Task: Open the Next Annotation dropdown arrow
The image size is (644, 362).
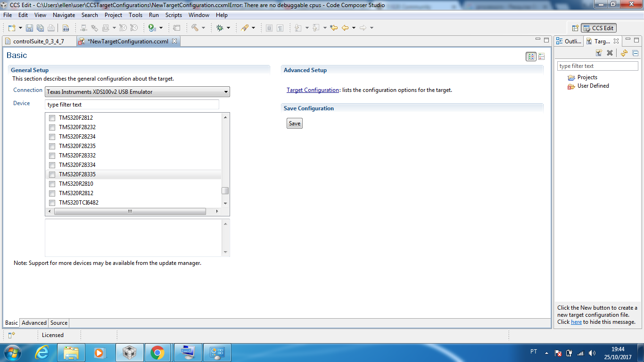Action: (307, 28)
